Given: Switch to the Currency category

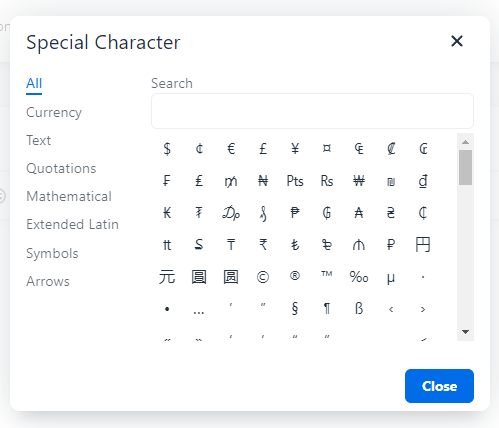Looking at the screenshot, I should pos(54,113).
